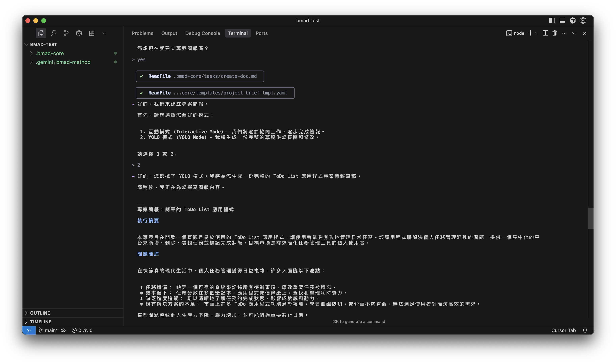Click Cursor Tab status item
The height and width of the screenshot is (364, 616).
click(563, 330)
